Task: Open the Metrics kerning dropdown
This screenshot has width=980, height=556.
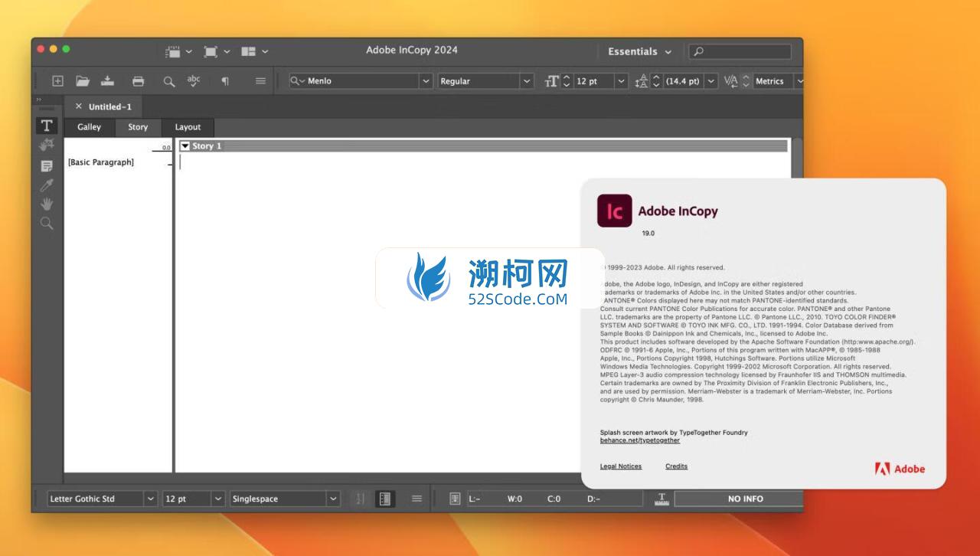Action: [799, 81]
